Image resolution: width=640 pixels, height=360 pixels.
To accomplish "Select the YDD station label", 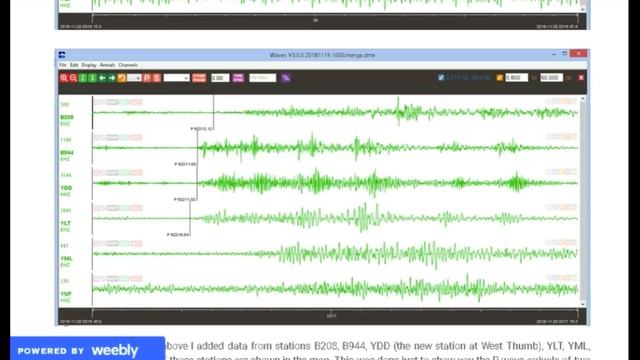I will click(x=66, y=188).
